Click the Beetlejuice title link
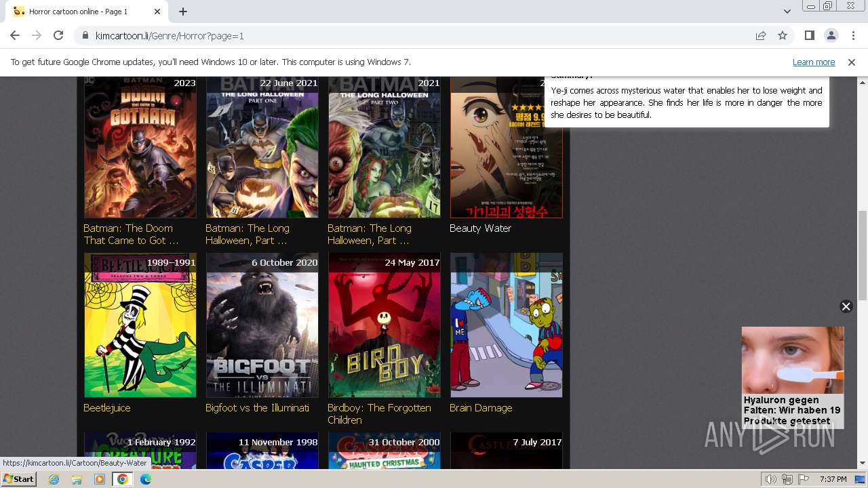The width and height of the screenshot is (868, 488). pyautogui.click(x=107, y=408)
